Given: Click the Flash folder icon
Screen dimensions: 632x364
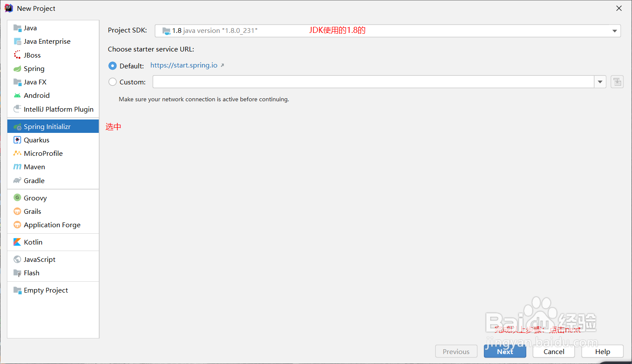Looking at the screenshot, I should [17, 273].
